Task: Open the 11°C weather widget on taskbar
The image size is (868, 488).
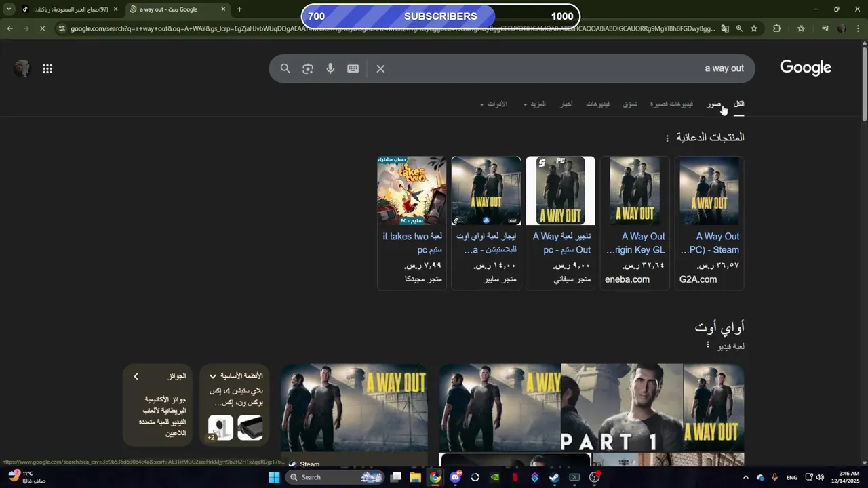Action: point(27,477)
